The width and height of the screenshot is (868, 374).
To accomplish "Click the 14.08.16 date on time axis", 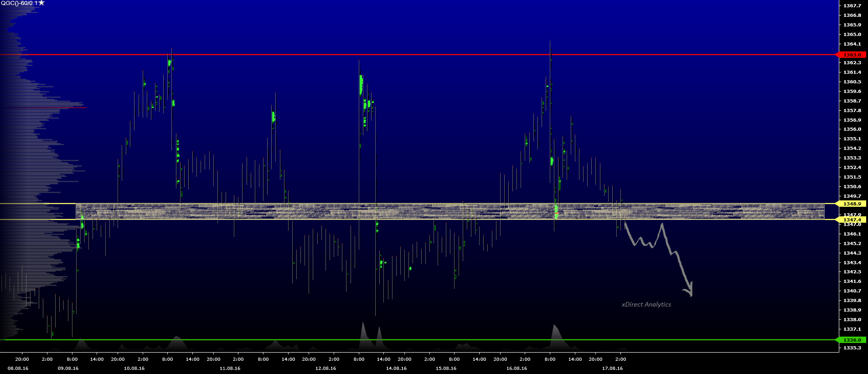I will pyautogui.click(x=396, y=368).
